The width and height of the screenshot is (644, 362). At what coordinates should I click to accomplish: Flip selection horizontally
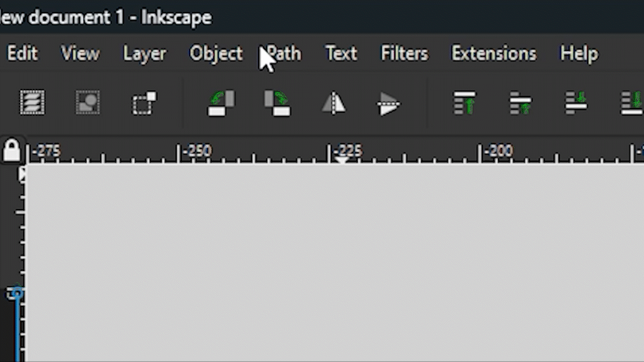(x=334, y=103)
